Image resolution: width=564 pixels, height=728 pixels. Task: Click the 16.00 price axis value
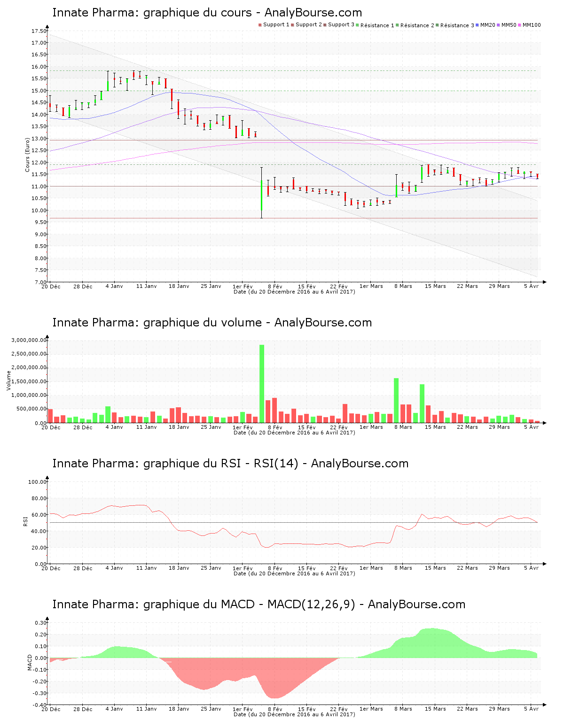[39, 67]
